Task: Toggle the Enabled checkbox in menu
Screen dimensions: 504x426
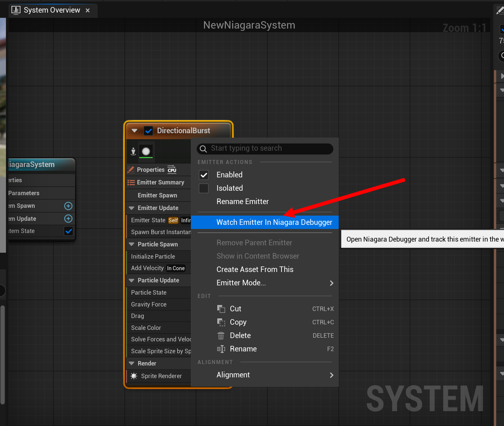Action: (x=204, y=175)
